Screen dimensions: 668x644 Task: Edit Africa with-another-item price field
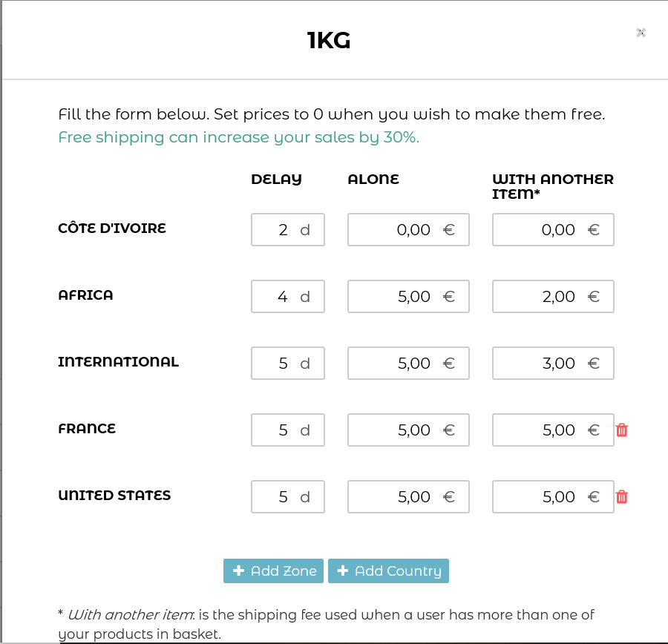point(542,297)
